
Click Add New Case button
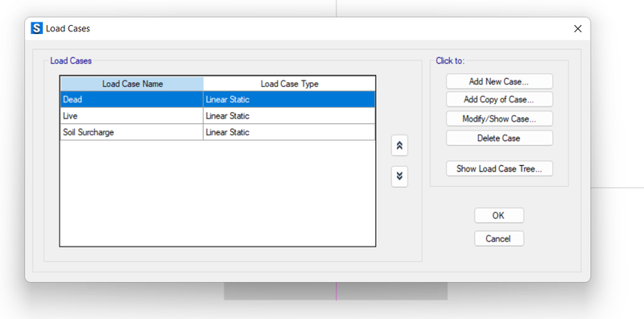[x=499, y=81]
